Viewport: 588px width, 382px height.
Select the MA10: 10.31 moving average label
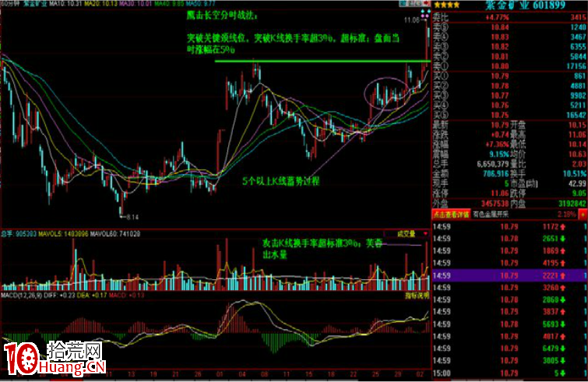coord(65,3)
